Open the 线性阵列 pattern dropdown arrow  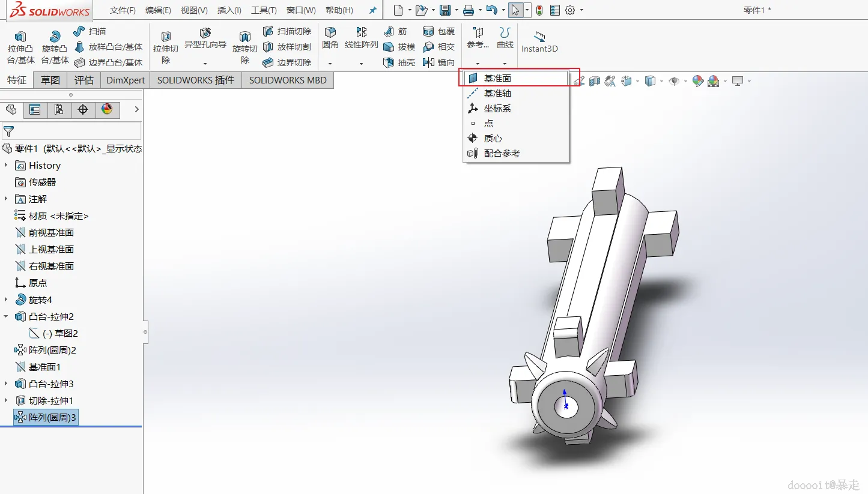[361, 64]
